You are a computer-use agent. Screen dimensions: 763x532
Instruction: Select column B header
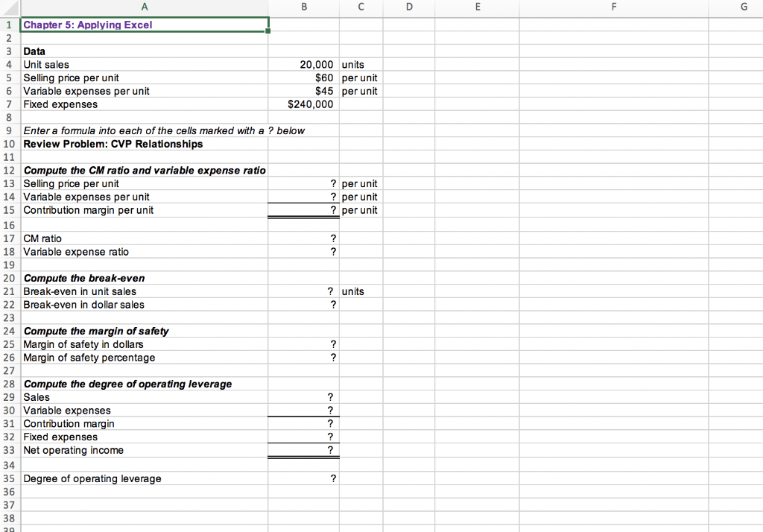pyautogui.click(x=303, y=7)
